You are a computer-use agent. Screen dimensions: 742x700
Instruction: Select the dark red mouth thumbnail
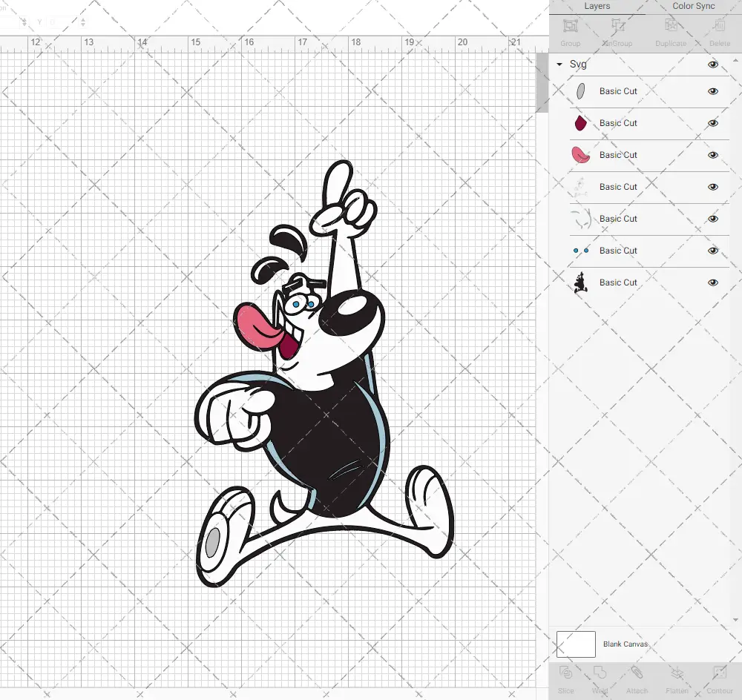click(x=581, y=123)
